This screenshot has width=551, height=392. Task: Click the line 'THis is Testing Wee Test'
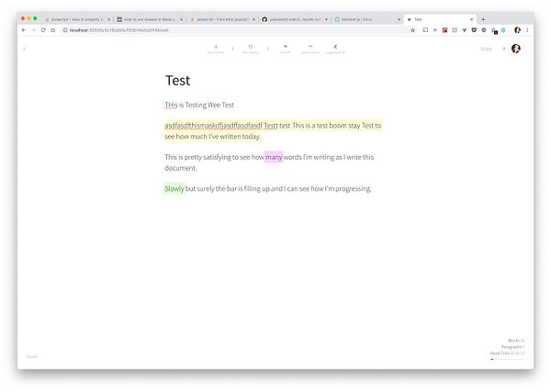(199, 105)
